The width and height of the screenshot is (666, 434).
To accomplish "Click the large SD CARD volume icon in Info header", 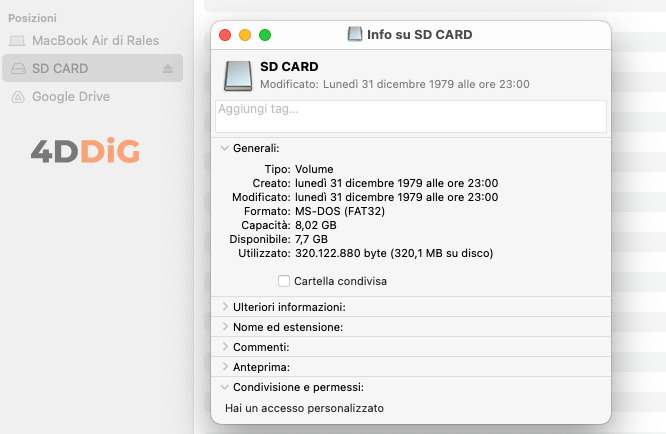I will [x=238, y=76].
